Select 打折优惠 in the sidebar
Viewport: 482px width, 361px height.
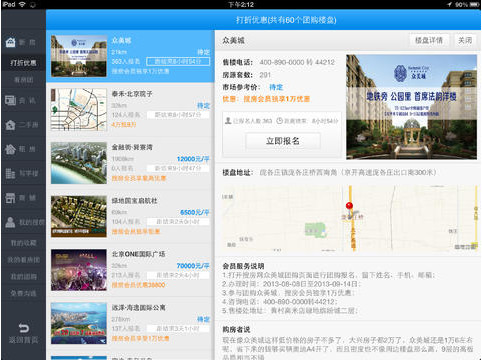[x=23, y=63]
